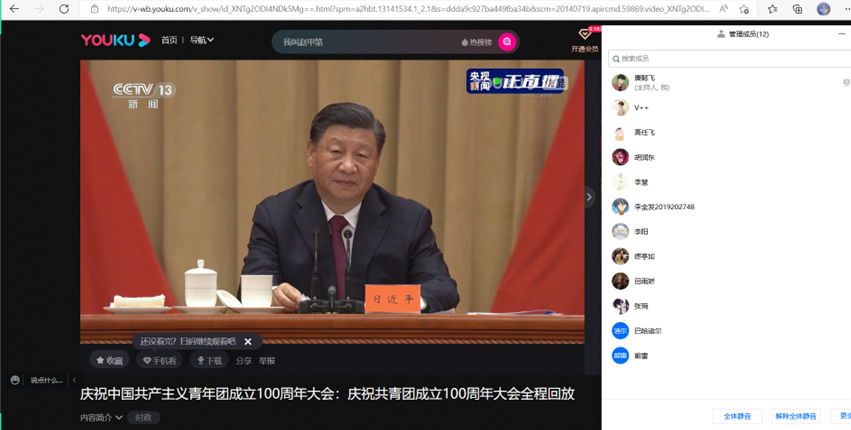Click 手机看 watch on phone button
Screen dimensions: 851x430
[x=159, y=361]
